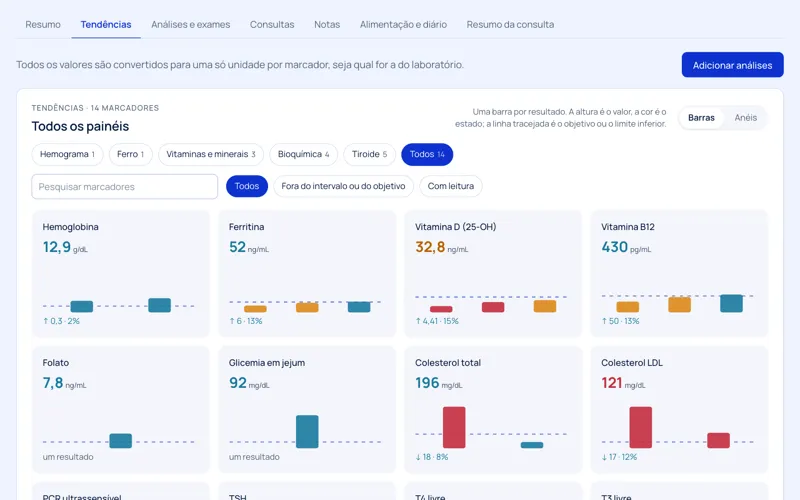Screen dimensions: 800x500
Task: Filter by Vitaminas e minerais panel
Action: [x=211, y=154]
